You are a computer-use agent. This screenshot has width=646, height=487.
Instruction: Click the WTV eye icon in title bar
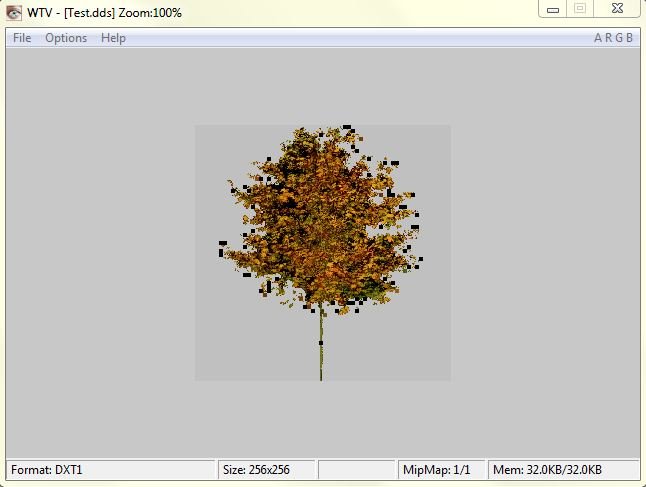pos(14,12)
